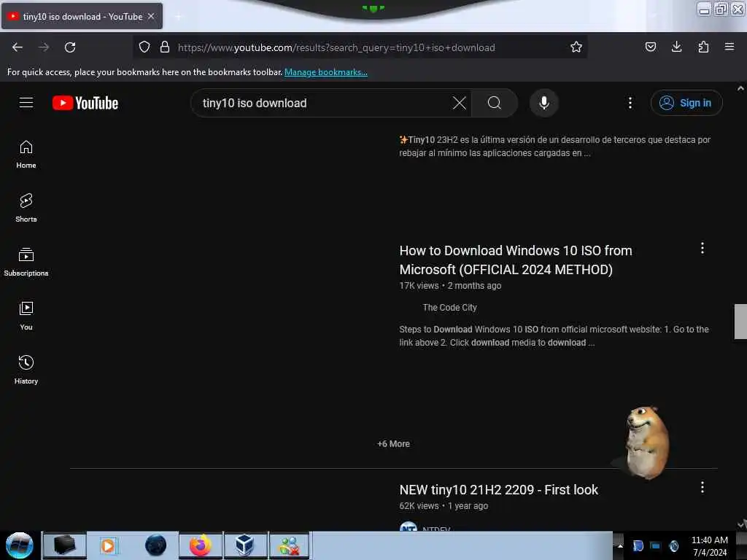Open the NEW tiny10 21H2 2209 video
Viewport: 747px width, 560px height.
[x=498, y=489]
